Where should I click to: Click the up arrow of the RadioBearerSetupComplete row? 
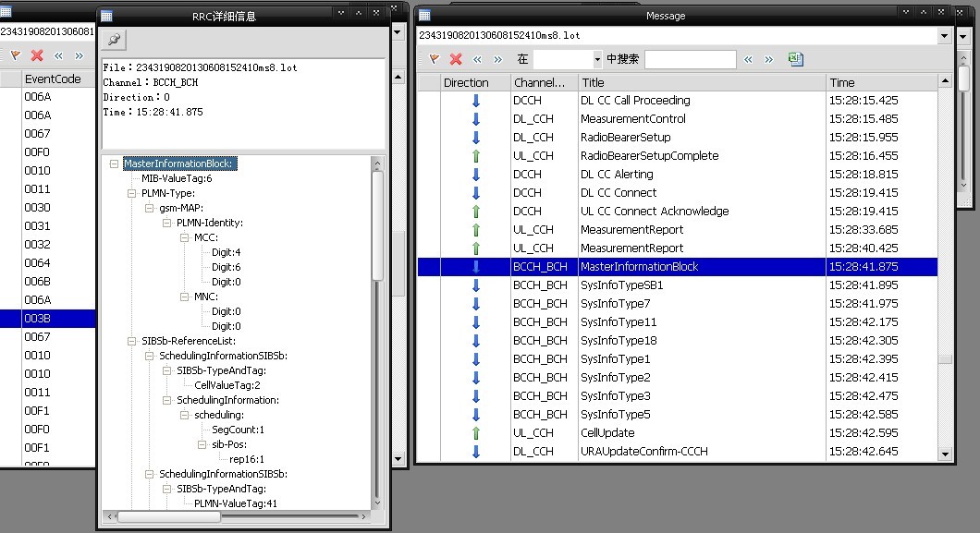point(475,156)
